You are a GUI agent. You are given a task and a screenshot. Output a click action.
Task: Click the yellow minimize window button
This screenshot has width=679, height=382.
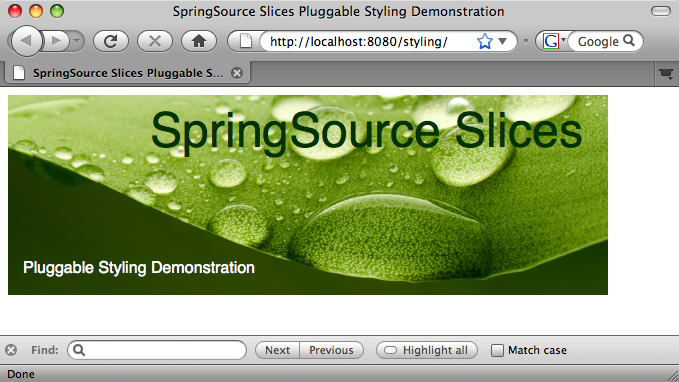(36, 11)
